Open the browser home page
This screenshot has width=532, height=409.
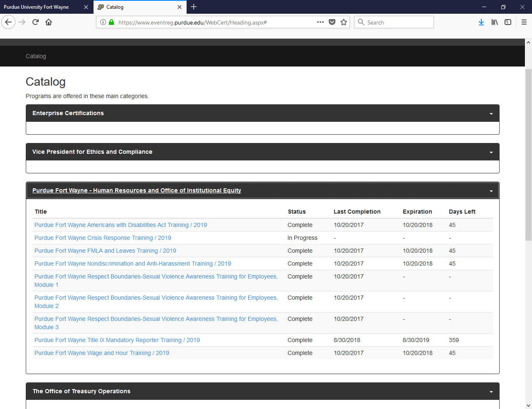point(49,22)
